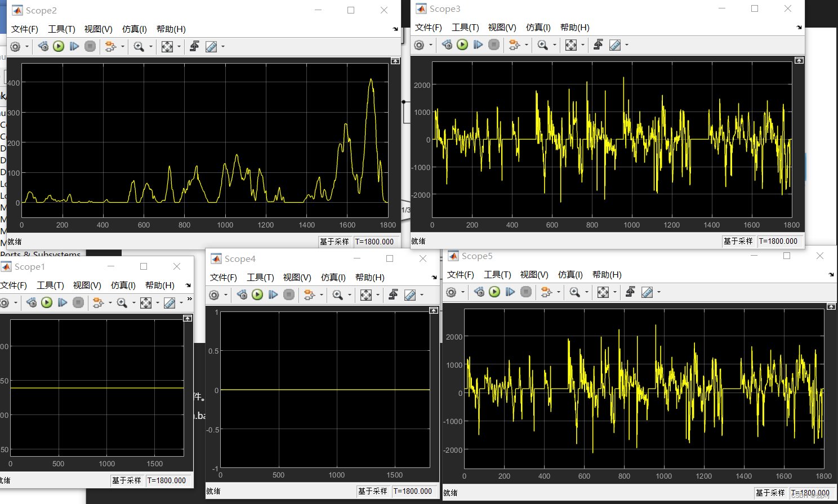Click Scale axes limits icon in Scope2
Image resolution: width=838 pixels, height=504 pixels.
167,47
